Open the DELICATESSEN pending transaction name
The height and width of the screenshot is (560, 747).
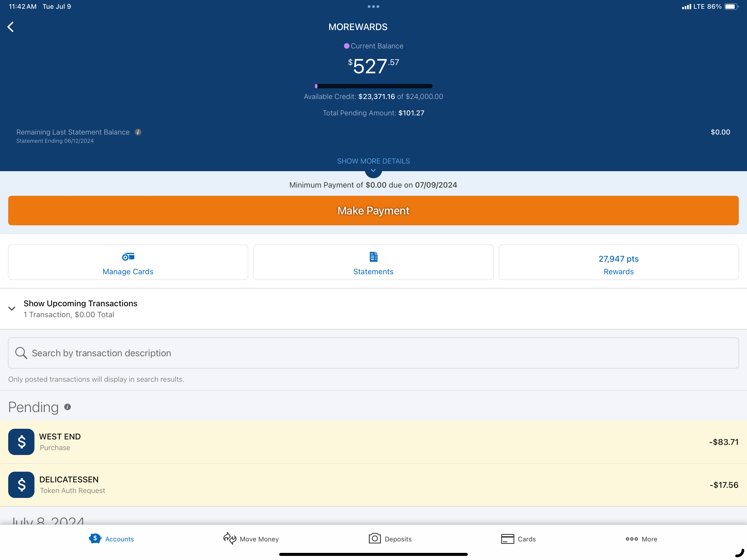69,479
